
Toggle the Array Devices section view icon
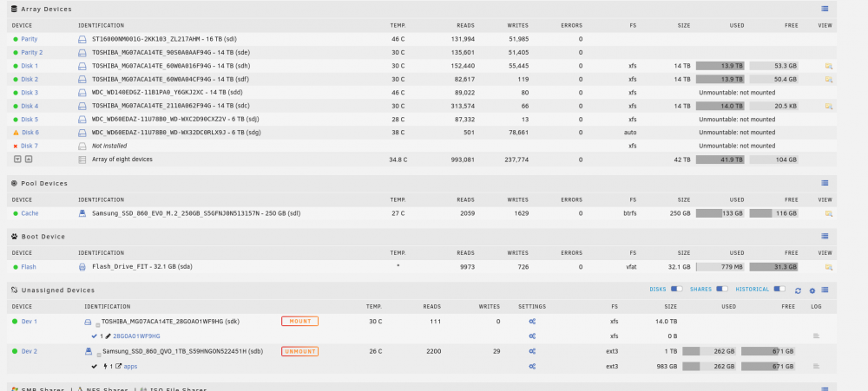[825, 9]
